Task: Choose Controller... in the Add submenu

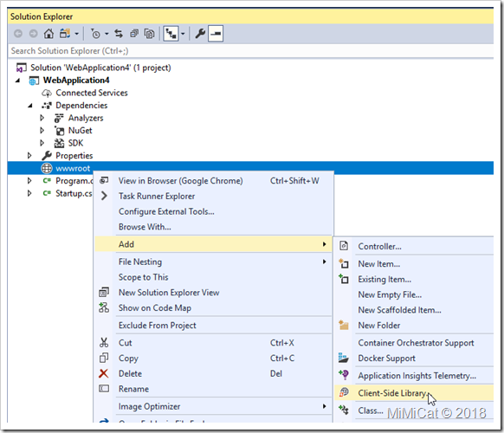Action: pyautogui.click(x=414, y=247)
